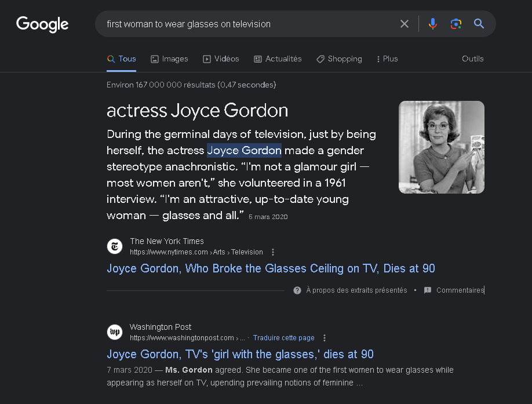Image resolution: width=532 pixels, height=404 pixels.
Task: Click the Washington Post favicon
Action: (115, 332)
